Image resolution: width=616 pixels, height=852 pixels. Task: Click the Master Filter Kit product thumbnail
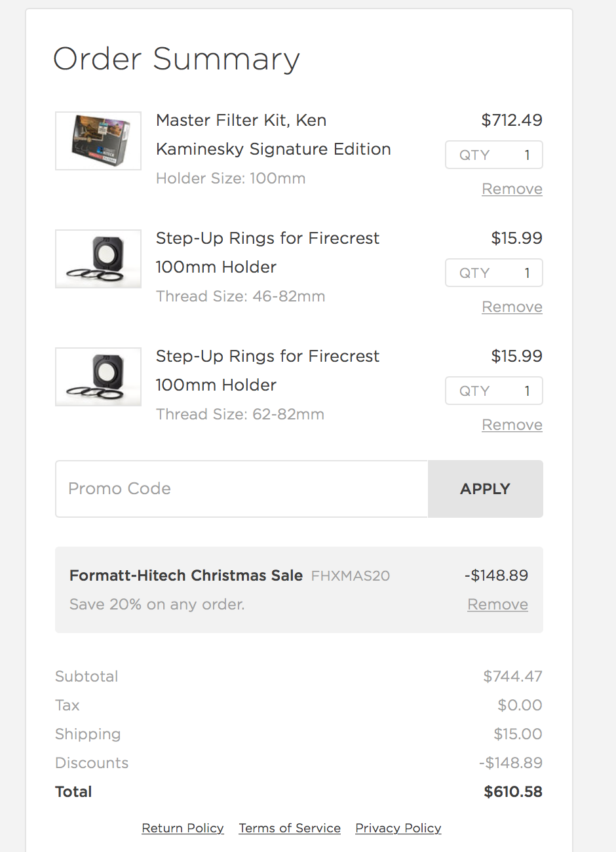[98, 141]
